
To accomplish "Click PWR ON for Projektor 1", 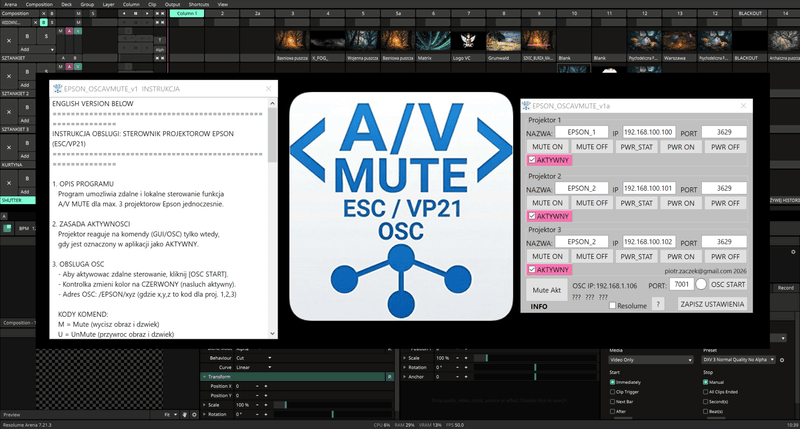I will click(x=681, y=147).
